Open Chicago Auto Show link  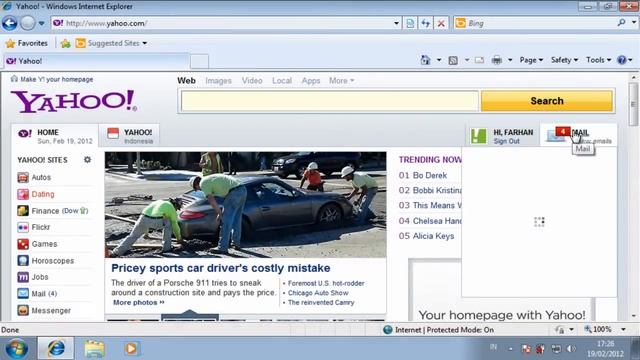pos(318,293)
